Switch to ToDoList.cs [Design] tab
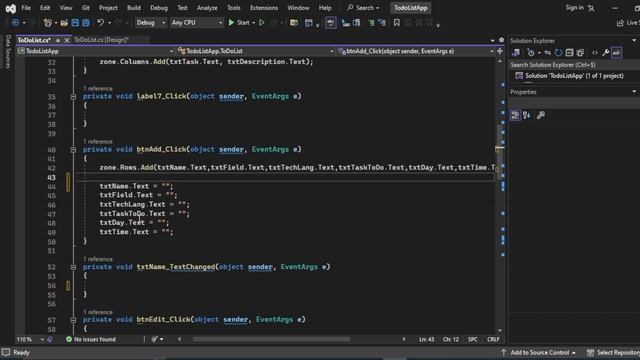 102,40
